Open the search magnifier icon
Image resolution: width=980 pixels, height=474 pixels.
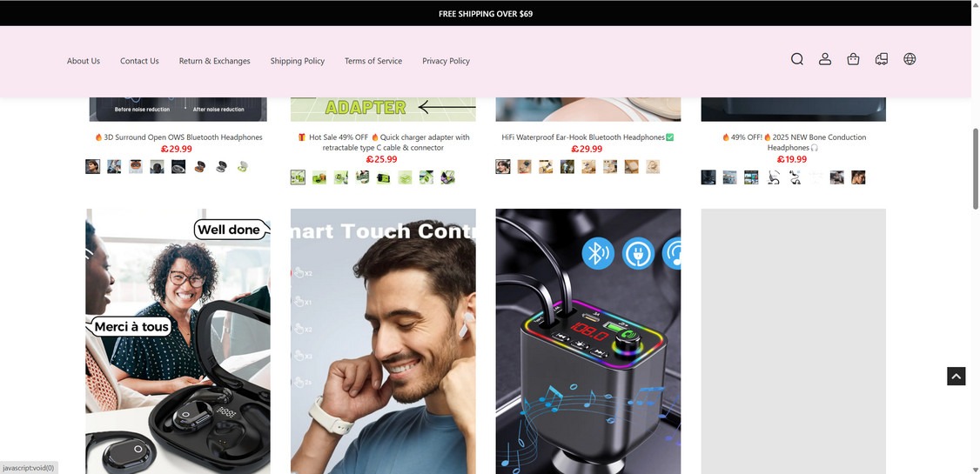click(x=797, y=59)
